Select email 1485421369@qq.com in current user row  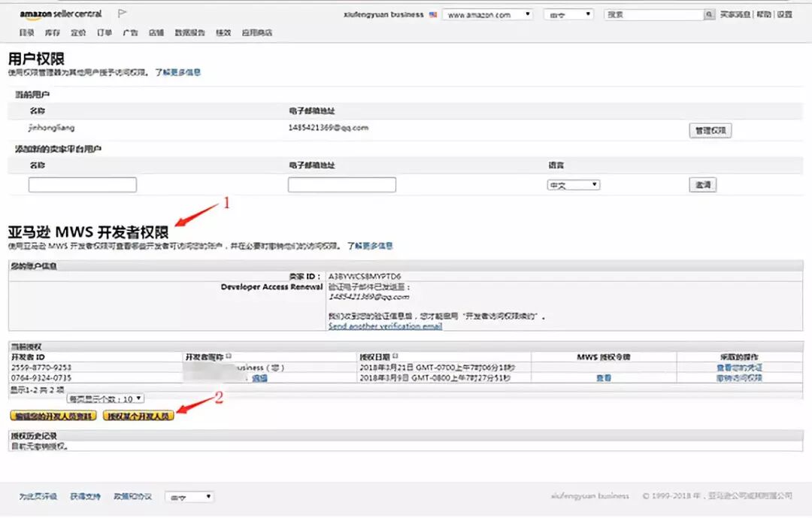point(329,127)
